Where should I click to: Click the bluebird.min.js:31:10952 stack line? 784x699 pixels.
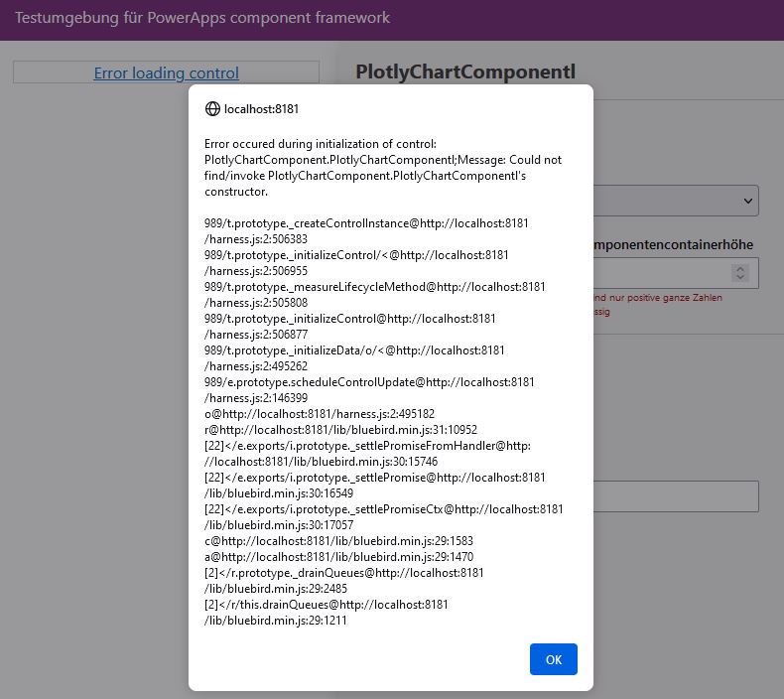tap(340, 430)
